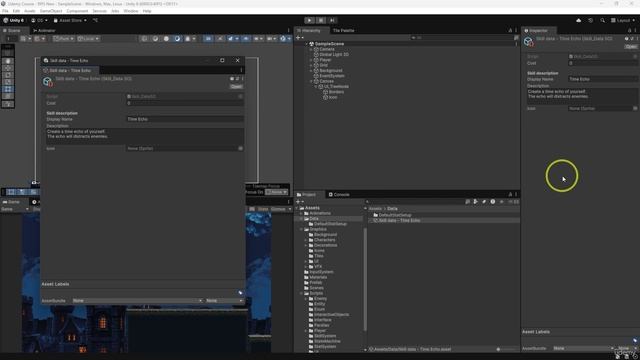Screen dimensions: 640x360
Task: Toggle 2D view mode in Scene toolbar
Action: point(208,39)
